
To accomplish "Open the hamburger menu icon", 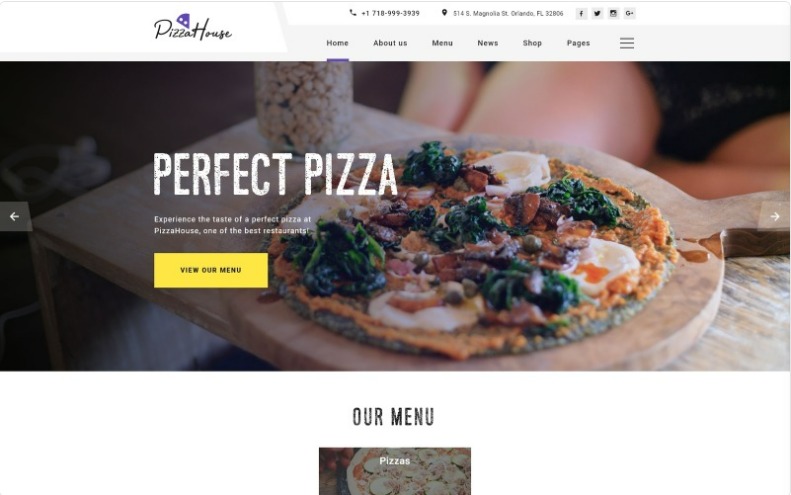I will click(627, 43).
